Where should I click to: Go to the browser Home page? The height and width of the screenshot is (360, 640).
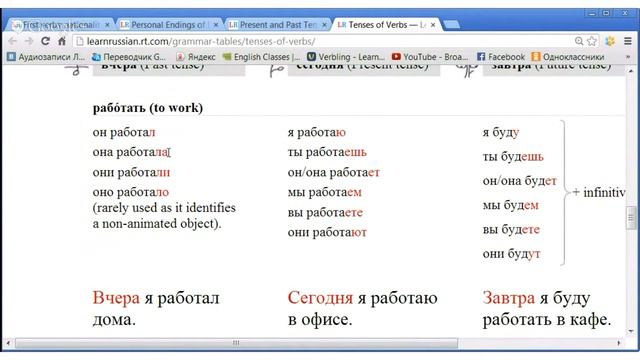(62, 41)
